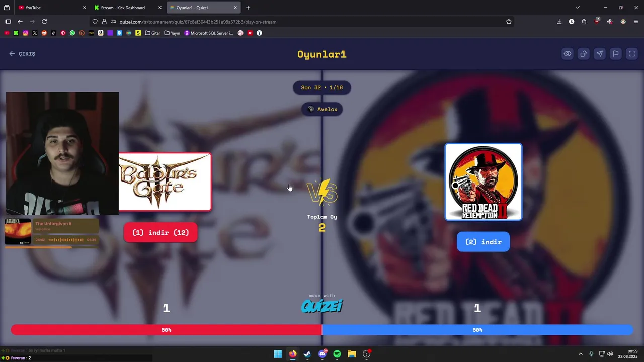Click the site security padlock icon
Screen dimensions: 644x362
click(x=104, y=22)
